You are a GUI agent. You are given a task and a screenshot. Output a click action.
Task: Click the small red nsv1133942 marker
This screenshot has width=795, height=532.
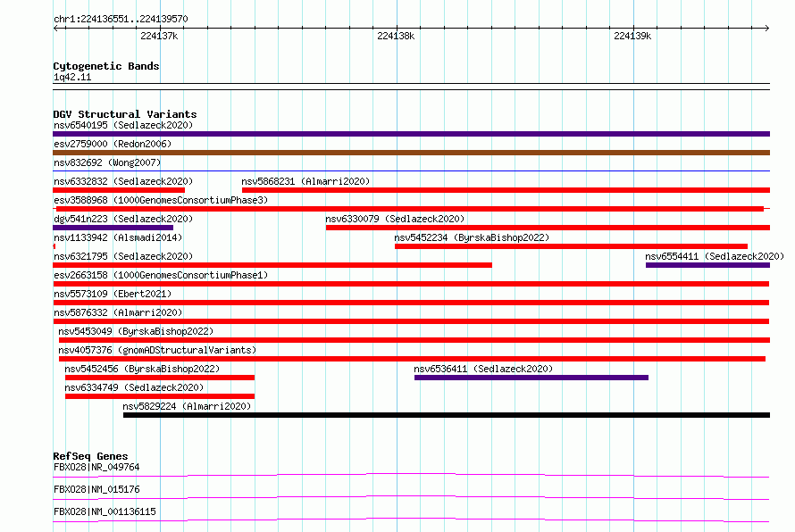click(54, 246)
